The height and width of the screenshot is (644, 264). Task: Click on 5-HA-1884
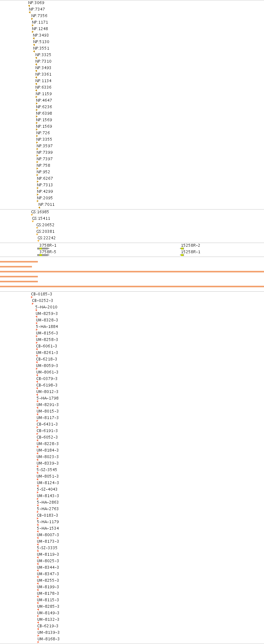[47, 327]
